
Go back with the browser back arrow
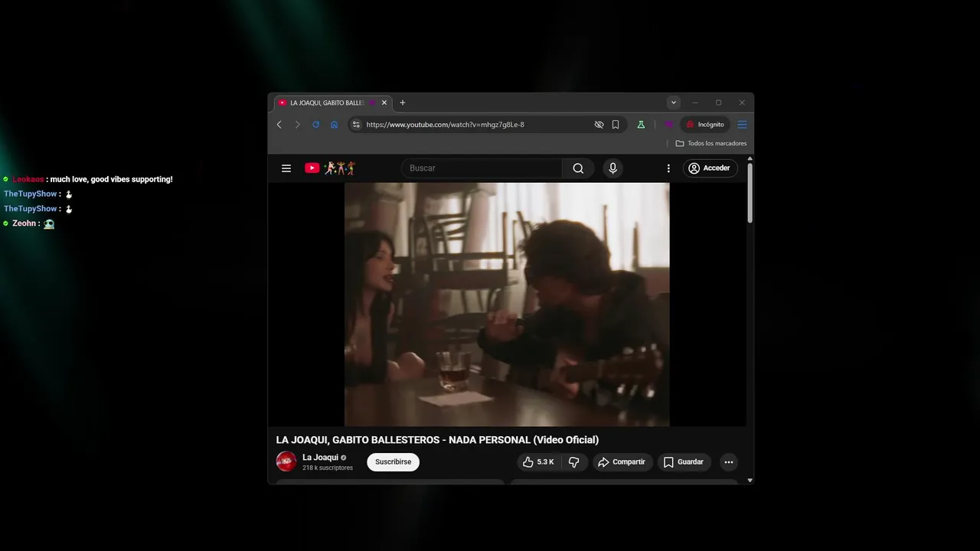coord(279,125)
